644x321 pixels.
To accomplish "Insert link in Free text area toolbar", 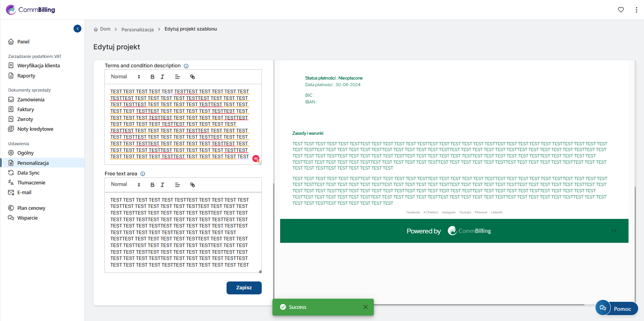I will pos(192,185).
